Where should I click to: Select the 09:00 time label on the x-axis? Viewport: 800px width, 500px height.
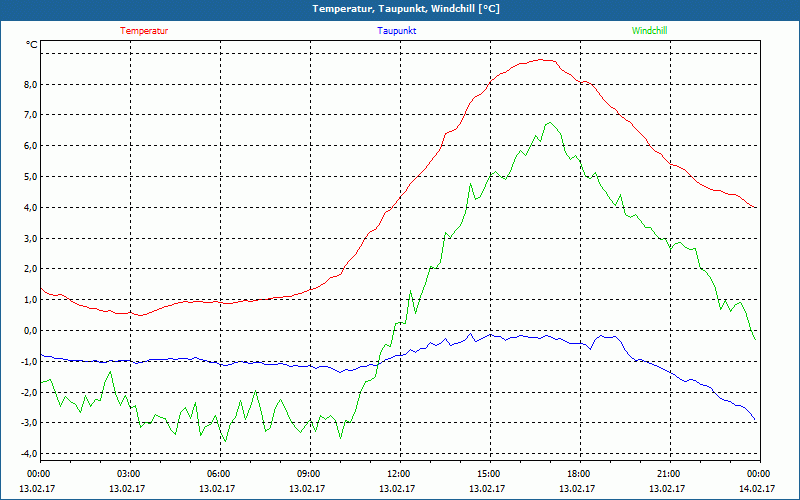click(x=309, y=474)
